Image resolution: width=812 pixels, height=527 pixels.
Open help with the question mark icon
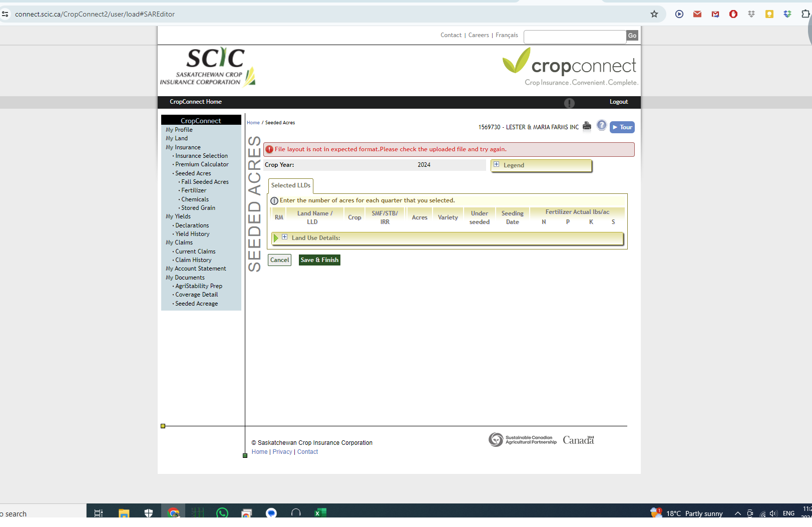pos(601,126)
